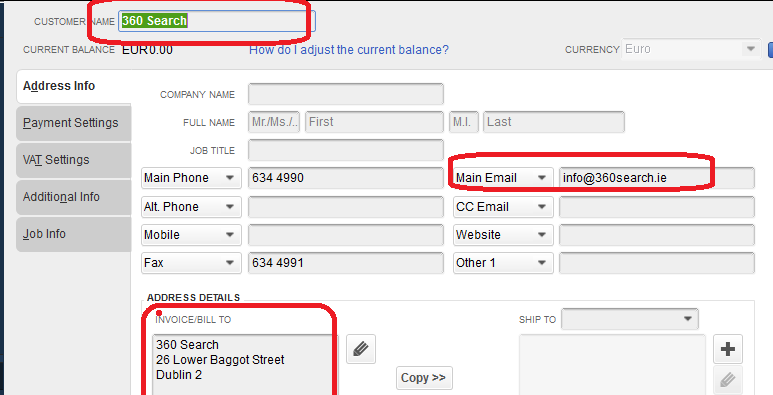The image size is (773, 395).
Task: Click the Website input field
Action: 657,235
